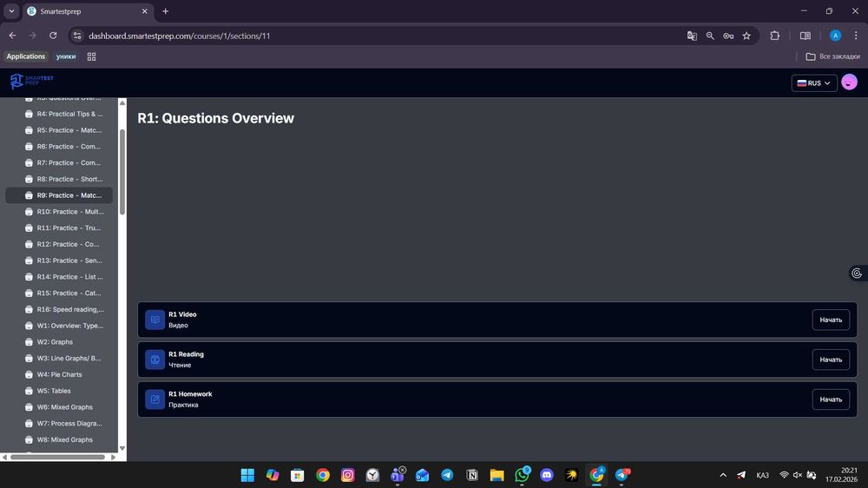Open Telegram from the taskbar

447,475
